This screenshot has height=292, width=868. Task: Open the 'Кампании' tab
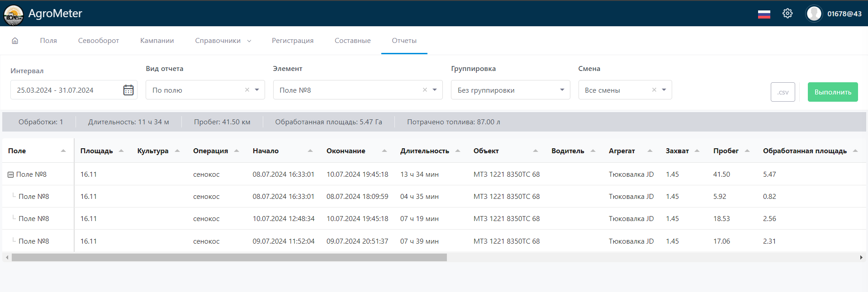click(157, 41)
